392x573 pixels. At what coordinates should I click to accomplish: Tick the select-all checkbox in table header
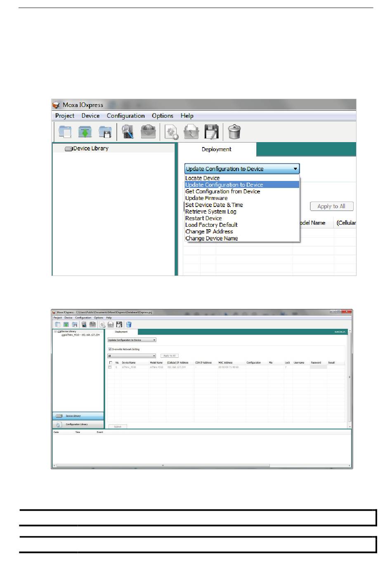click(x=110, y=362)
